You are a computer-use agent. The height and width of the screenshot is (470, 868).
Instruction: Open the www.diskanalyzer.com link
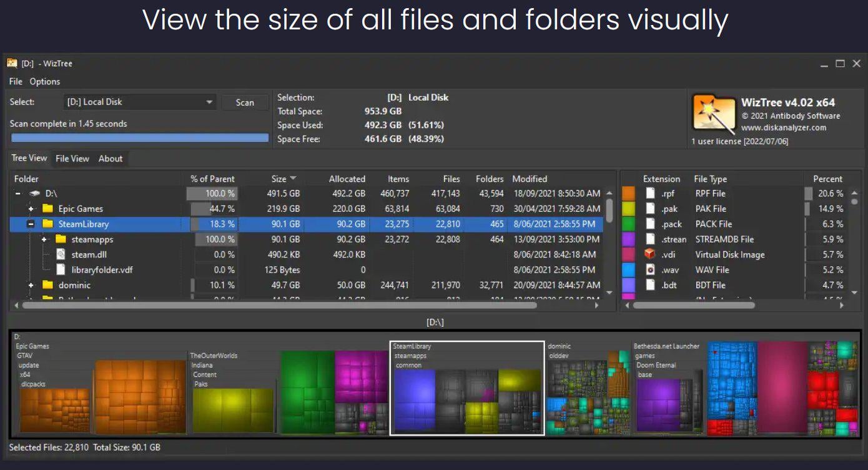point(784,127)
